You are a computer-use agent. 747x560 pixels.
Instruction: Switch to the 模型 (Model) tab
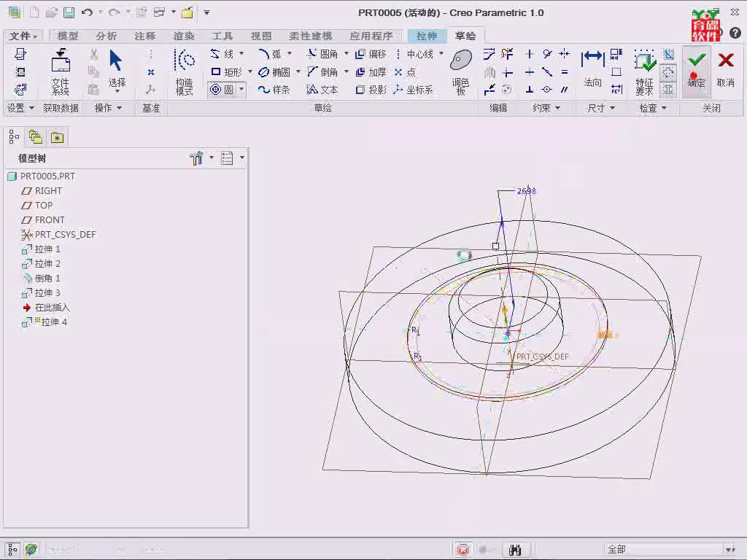[x=68, y=36]
